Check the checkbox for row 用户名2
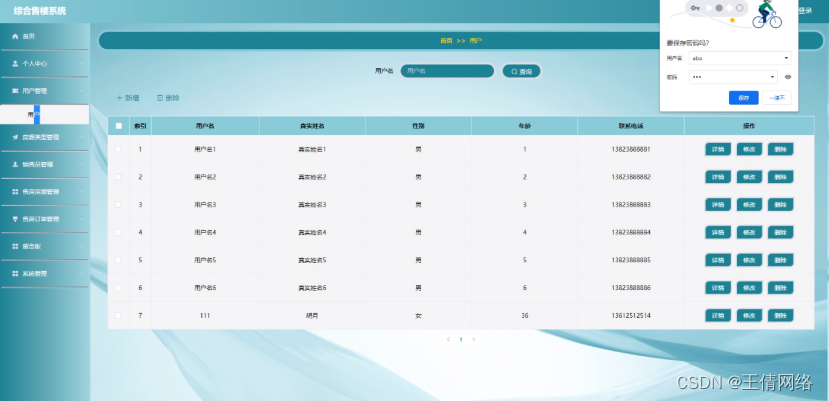Image resolution: width=829 pixels, height=401 pixels. tap(118, 177)
